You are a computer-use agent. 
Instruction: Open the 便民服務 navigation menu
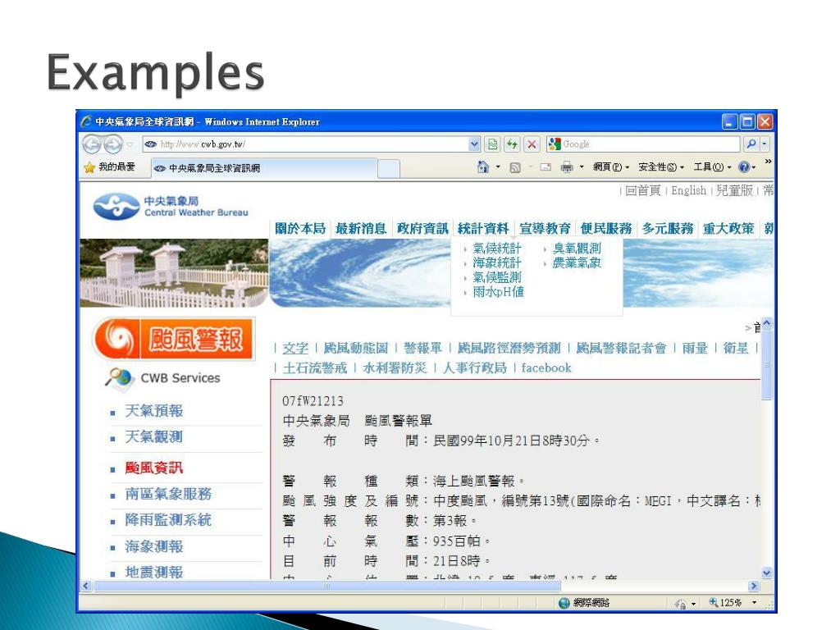tap(606, 229)
